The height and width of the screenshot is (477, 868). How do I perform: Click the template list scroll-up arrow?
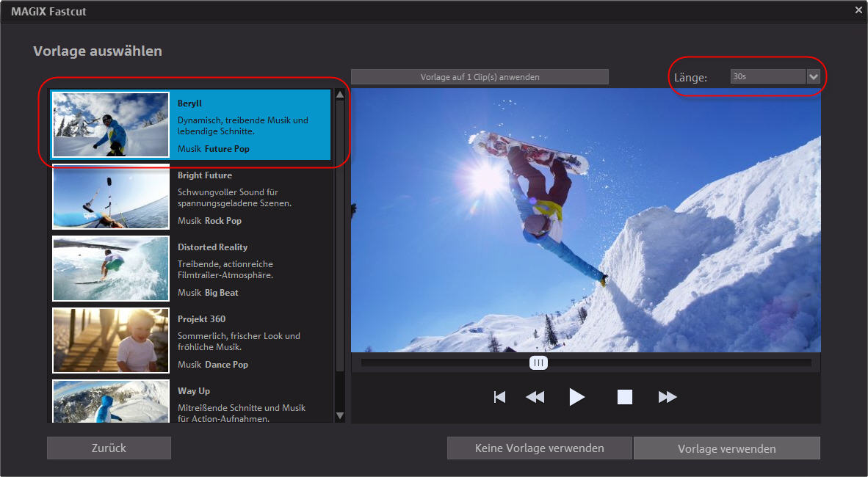tap(340, 95)
